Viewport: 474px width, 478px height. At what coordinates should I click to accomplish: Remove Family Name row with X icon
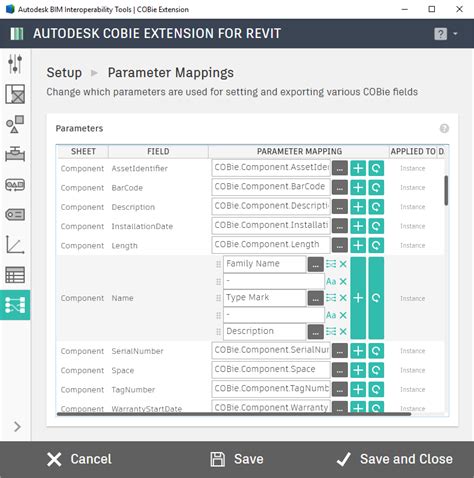pyautogui.click(x=343, y=264)
